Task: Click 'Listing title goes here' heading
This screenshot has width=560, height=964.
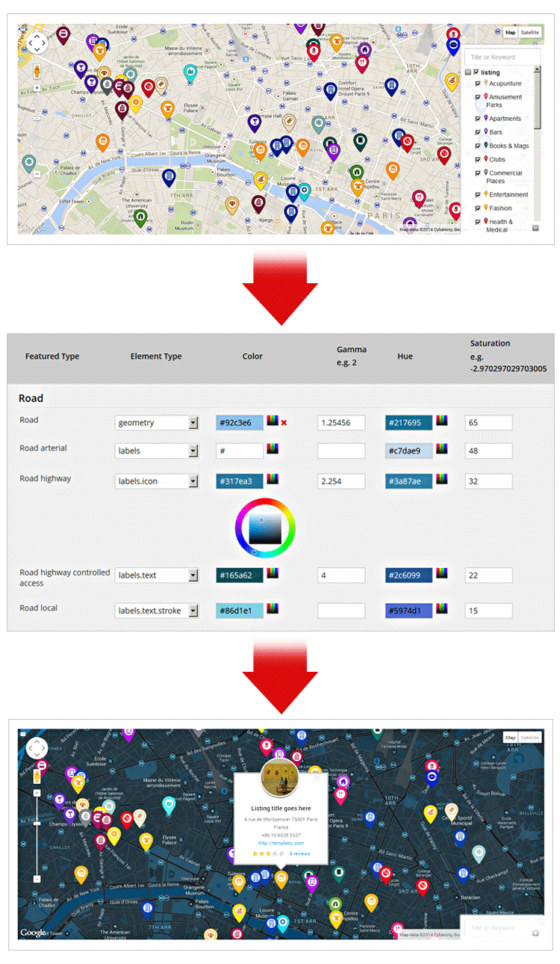Action: [281, 808]
